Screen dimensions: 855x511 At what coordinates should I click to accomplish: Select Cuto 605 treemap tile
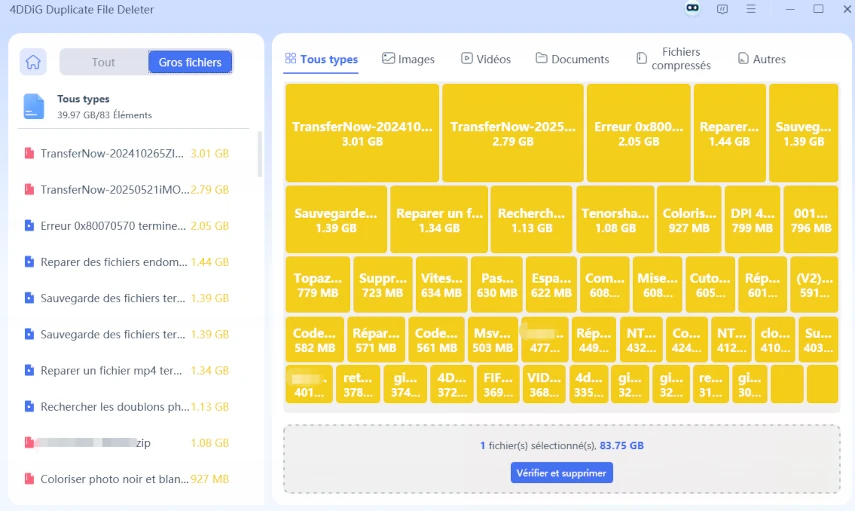pos(710,285)
